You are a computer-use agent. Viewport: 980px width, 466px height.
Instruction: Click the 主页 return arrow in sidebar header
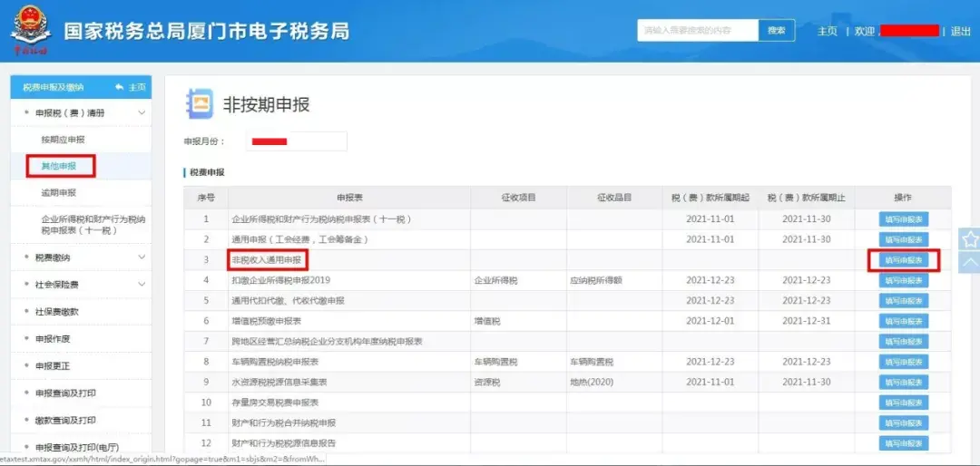pyautogui.click(x=132, y=87)
